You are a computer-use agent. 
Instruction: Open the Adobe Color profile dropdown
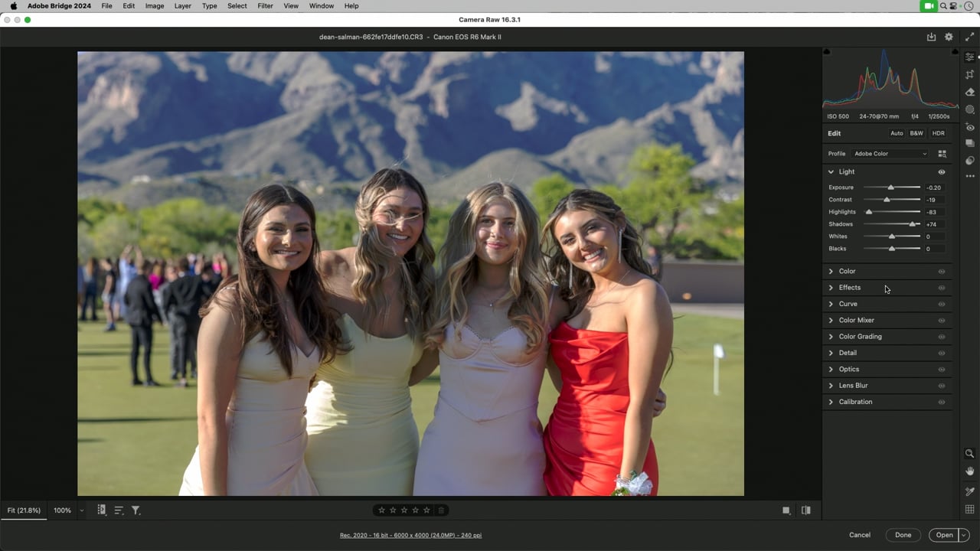pos(890,154)
